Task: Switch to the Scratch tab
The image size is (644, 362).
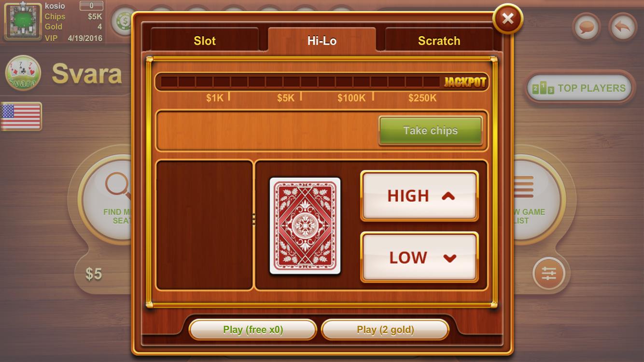Action: (439, 41)
